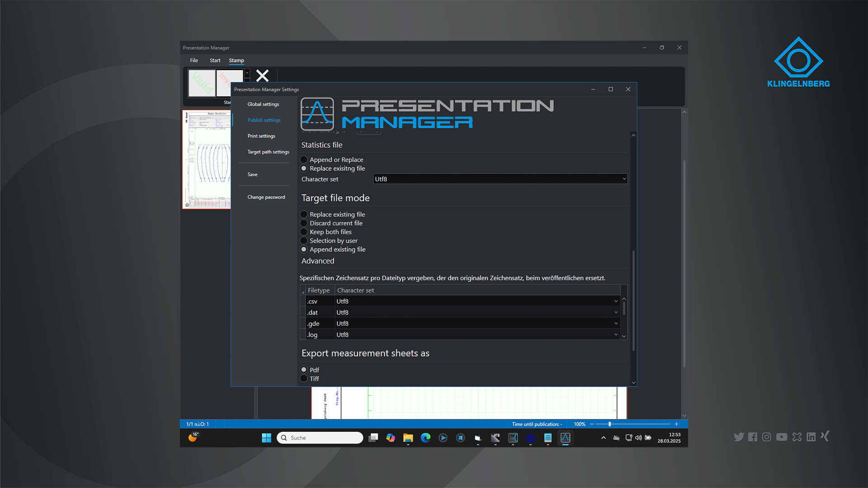Click the cloud sync-off tray icon

tap(616, 437)
